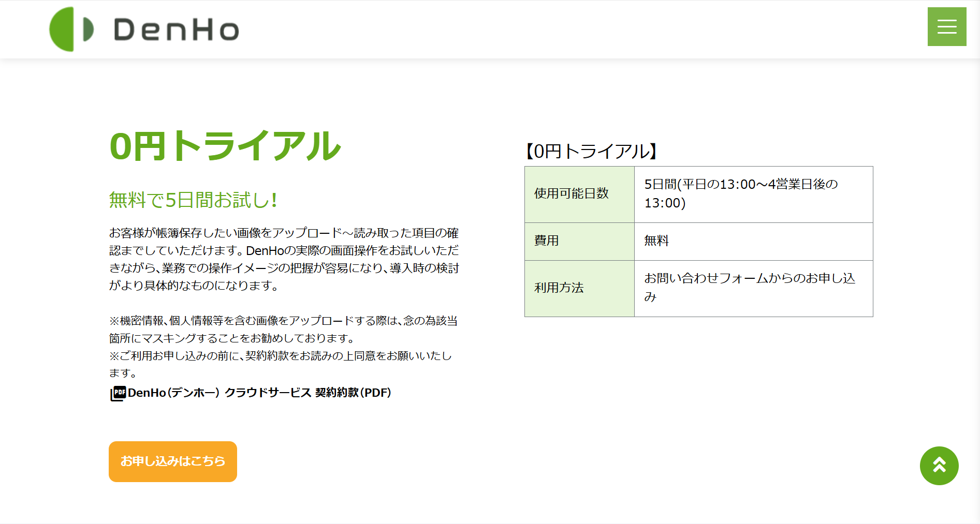Click the hamburger icon's middle bar
The width and height of the screenshot is (980, 524).
[947, 26]
